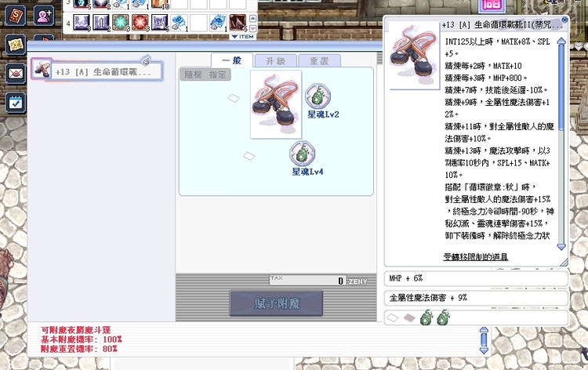Click item description scroll down arrow

pyautogui.click(x=561, y=247)
